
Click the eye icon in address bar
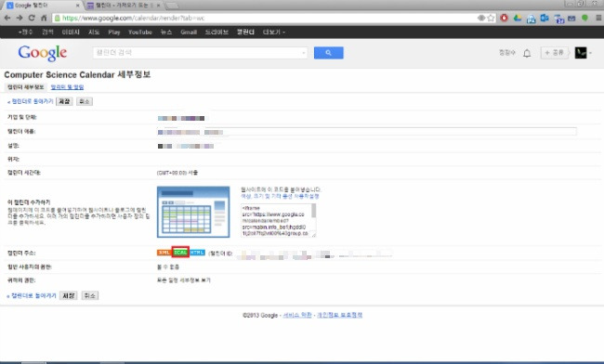[x=481, y=18]
